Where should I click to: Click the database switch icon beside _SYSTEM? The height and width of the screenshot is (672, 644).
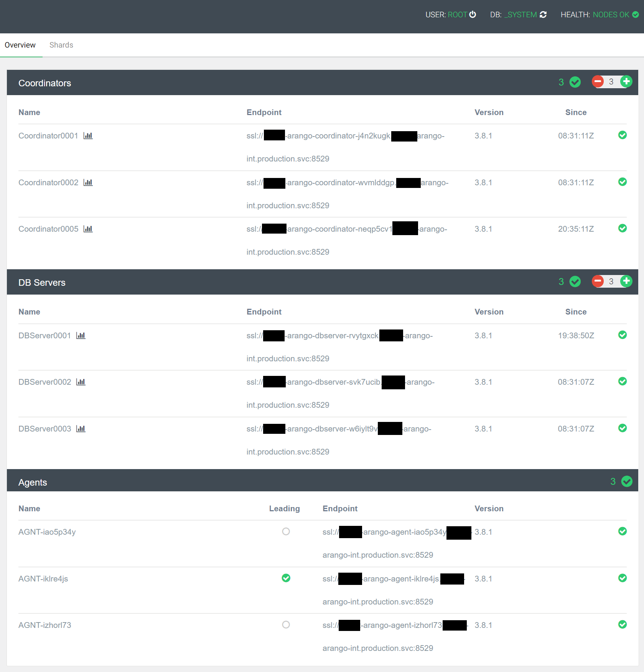pyautogui.click(x=544, y=14)
